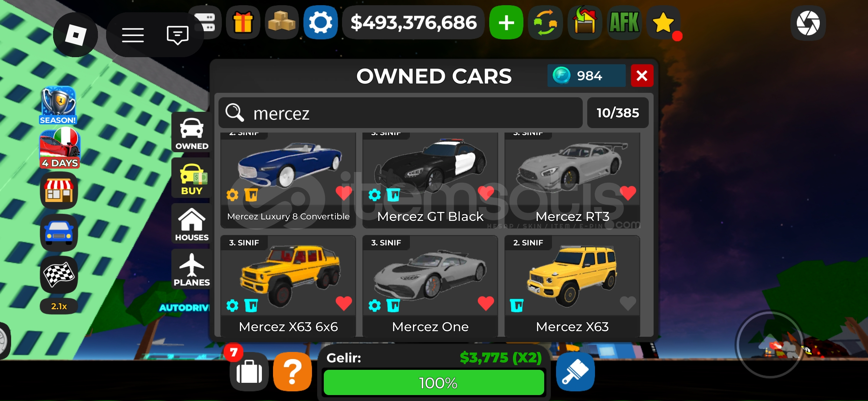Open the orange gift box rewards icon
Image resolution: width=868 pixels, height=401 pixels.
[243, 22]
